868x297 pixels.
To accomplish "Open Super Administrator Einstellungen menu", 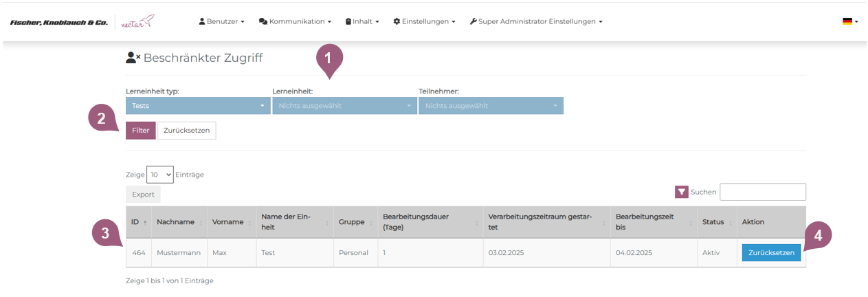I will click(536, 21).
